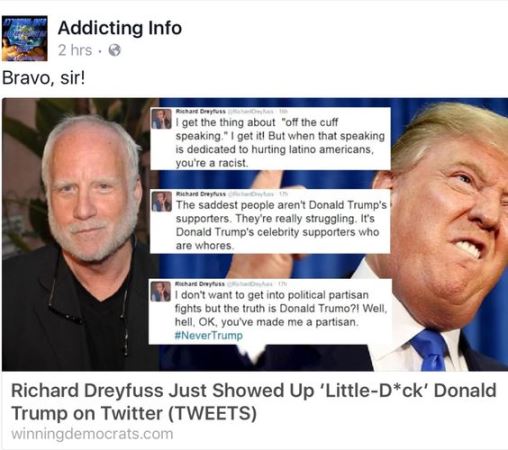The image size is (508, 450).
Task: Click the Richard Dreyfuss name on the second tweet
Action: [200, 194]
